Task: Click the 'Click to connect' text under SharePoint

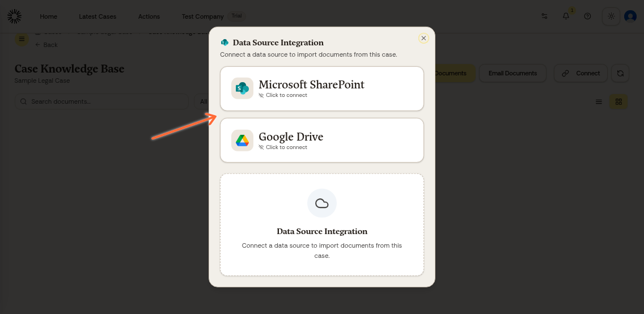Action: tap(286, 95)
